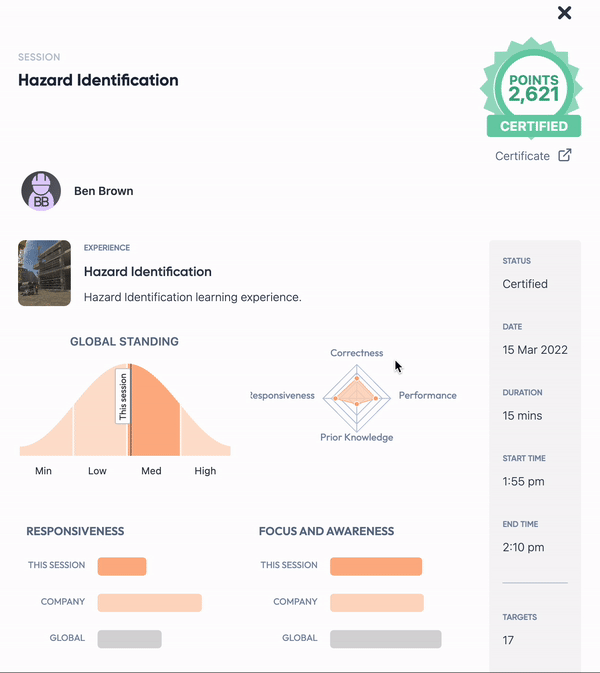
Task: Click the FOCUS AND AWARENESS heading
Action: pyautogui.click(x=327, y=531)
